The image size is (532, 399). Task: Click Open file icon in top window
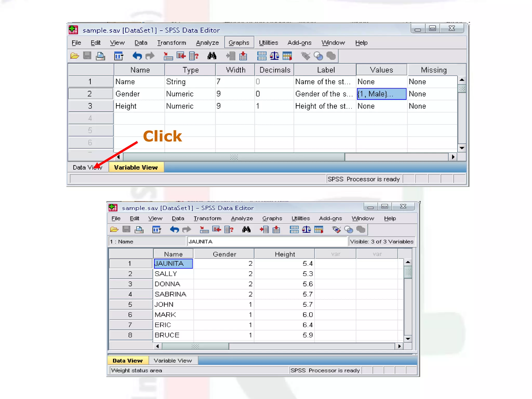tap(75, 56)
